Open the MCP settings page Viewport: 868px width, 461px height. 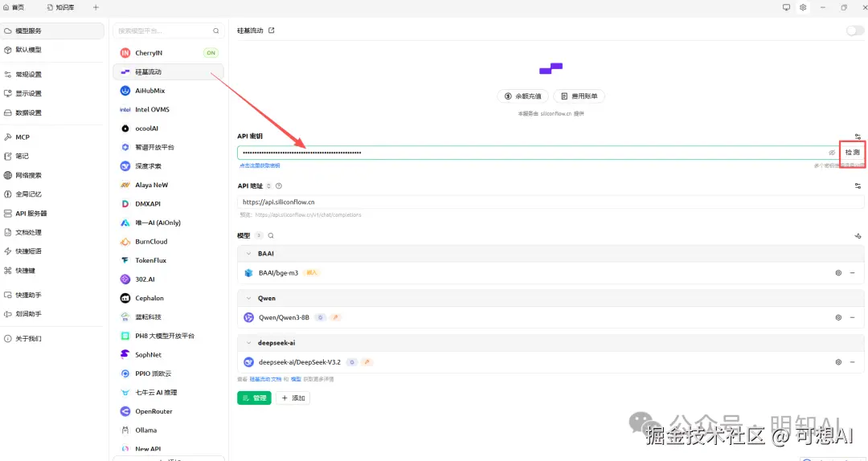coord(52,137)
